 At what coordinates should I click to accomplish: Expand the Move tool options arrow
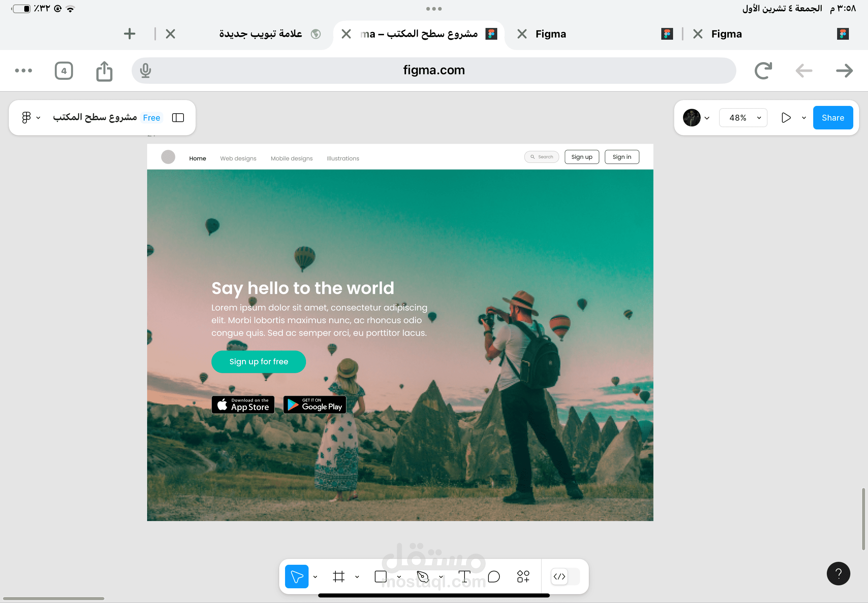[x=315, y=577]
